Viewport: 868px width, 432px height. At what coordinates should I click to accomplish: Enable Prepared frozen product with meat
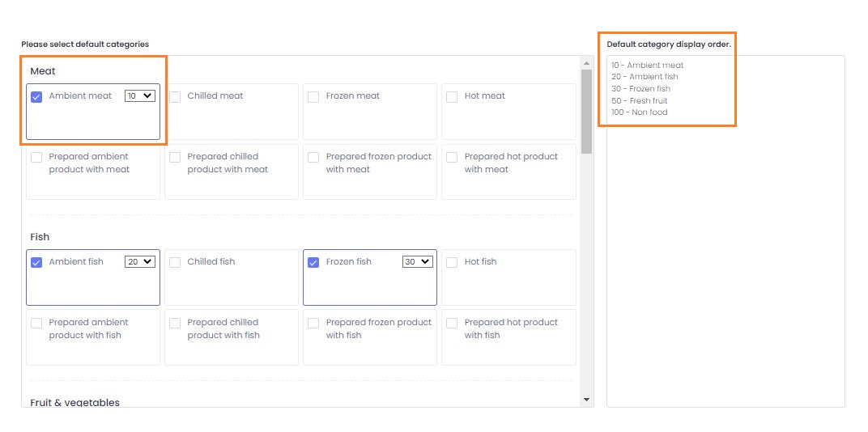(313, 158)
